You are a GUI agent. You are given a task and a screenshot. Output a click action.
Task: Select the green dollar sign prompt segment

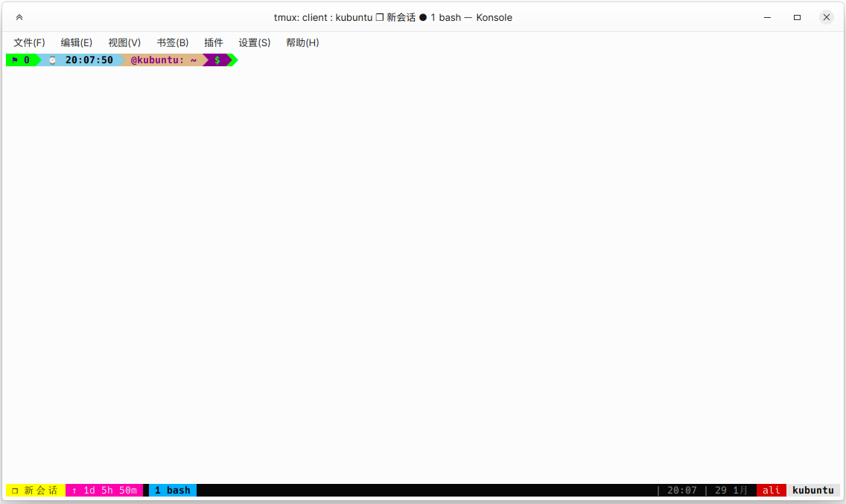tap(217, 60)
